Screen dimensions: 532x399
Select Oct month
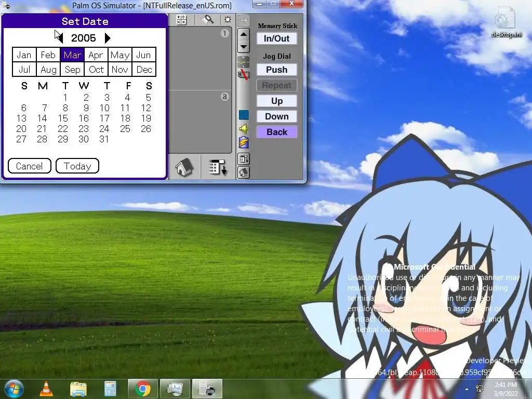click(x=96, y=69)
